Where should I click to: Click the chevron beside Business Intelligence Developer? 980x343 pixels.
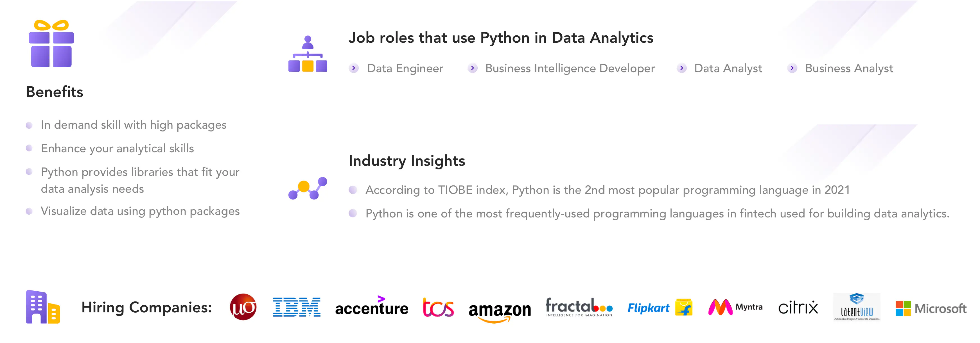click(473, 68)
